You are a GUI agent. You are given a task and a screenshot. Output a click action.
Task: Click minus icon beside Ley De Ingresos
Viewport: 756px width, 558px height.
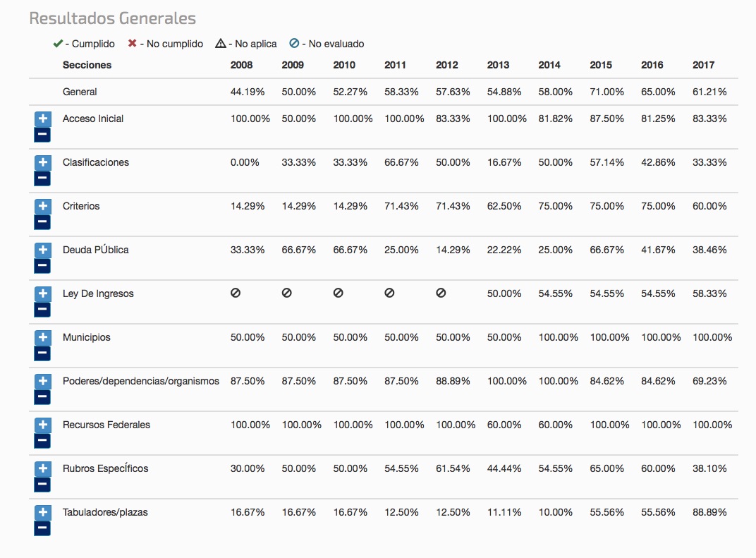pyautogui.click(x=42, y=309)
